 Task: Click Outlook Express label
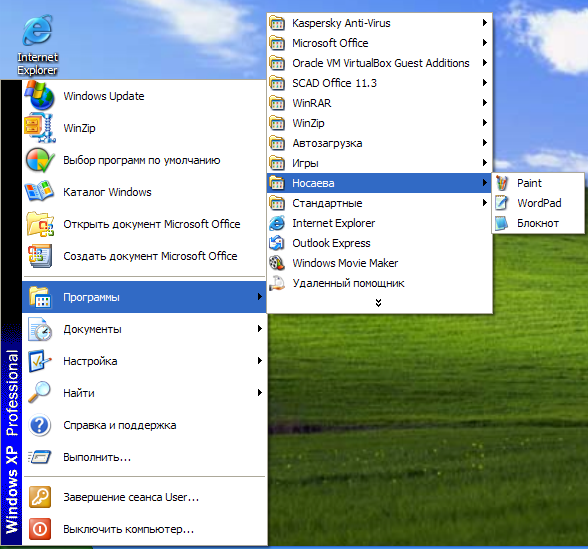click(331, 243)
